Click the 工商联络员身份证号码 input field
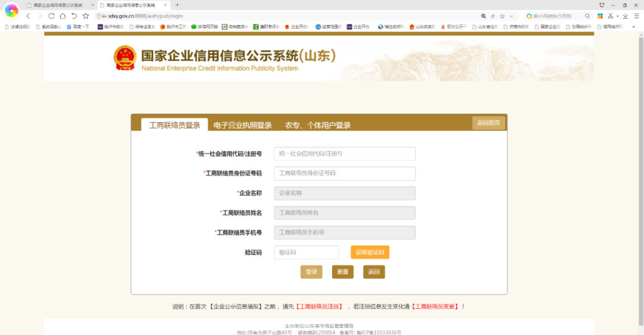 (345, 173)
